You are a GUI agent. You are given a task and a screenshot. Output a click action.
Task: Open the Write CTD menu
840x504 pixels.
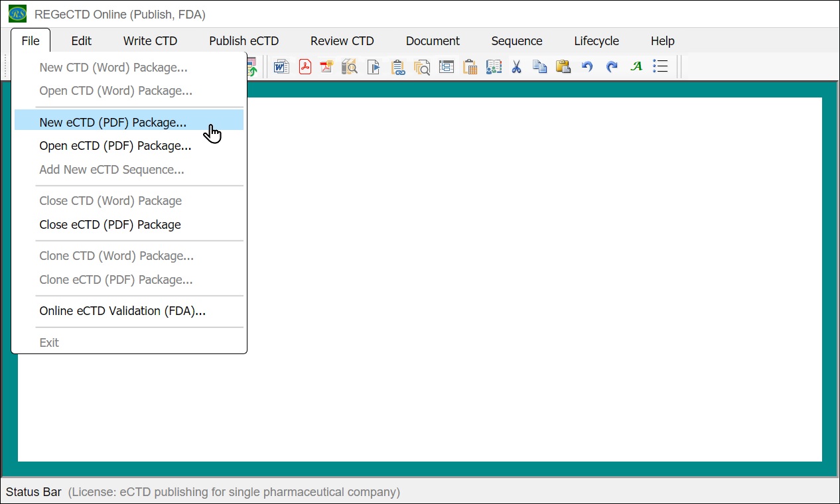[x=151, y=40]
